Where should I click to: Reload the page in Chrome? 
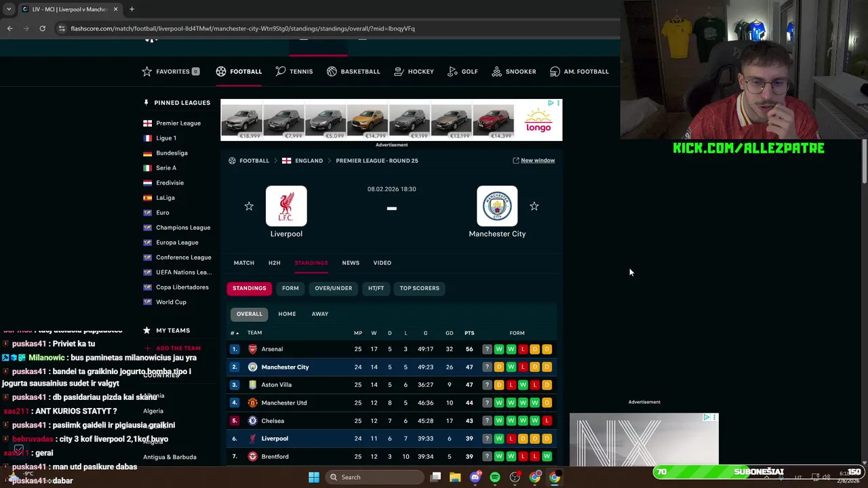pyautogui.click(x=42, y=28)
